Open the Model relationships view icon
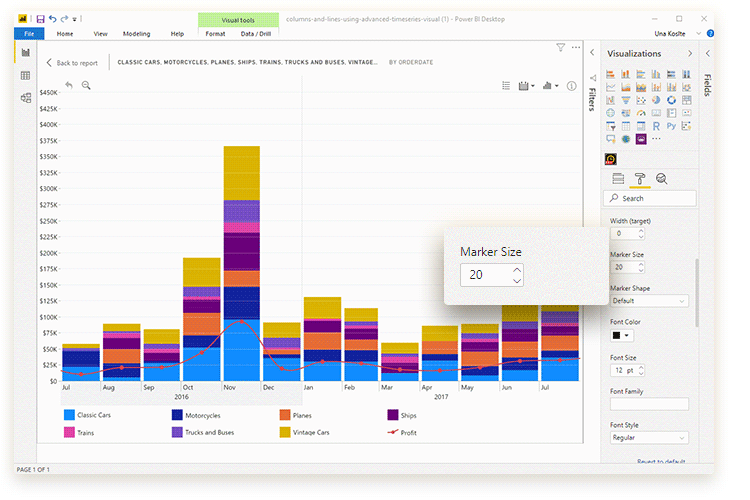The width and height of the screenshot is (750, 500). pyautogui.click(x=25, y=98)
